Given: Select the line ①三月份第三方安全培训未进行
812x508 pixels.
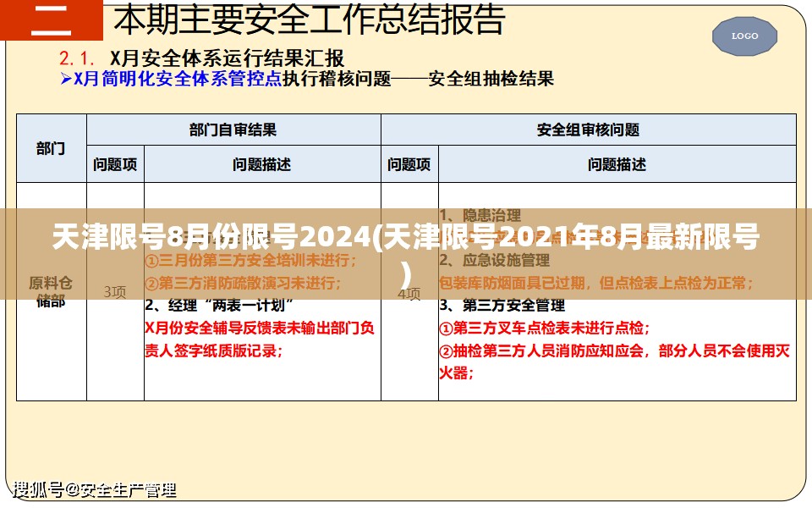Looking at the screenshot, I should pos(251,260).
